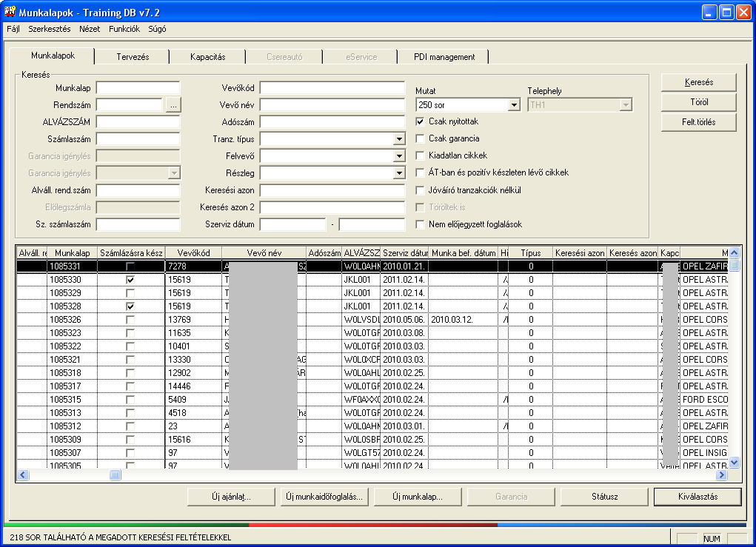Click the table's scroll left arrow

pyautogui.click(x=23, y=475)
